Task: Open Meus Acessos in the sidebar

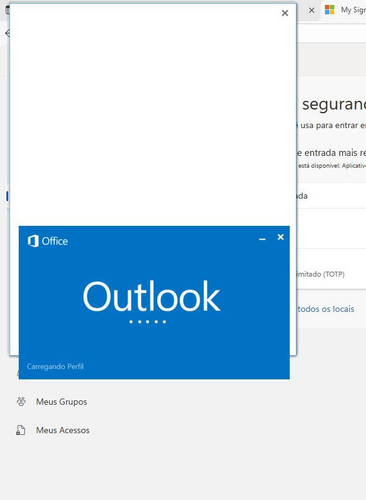Action: (63, 430)
